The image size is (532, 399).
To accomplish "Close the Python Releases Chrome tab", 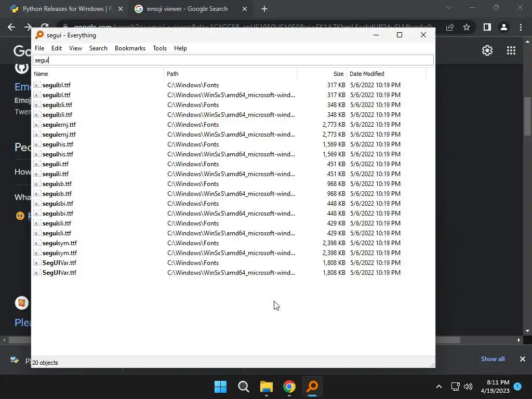I will click(x=121, y=9).
